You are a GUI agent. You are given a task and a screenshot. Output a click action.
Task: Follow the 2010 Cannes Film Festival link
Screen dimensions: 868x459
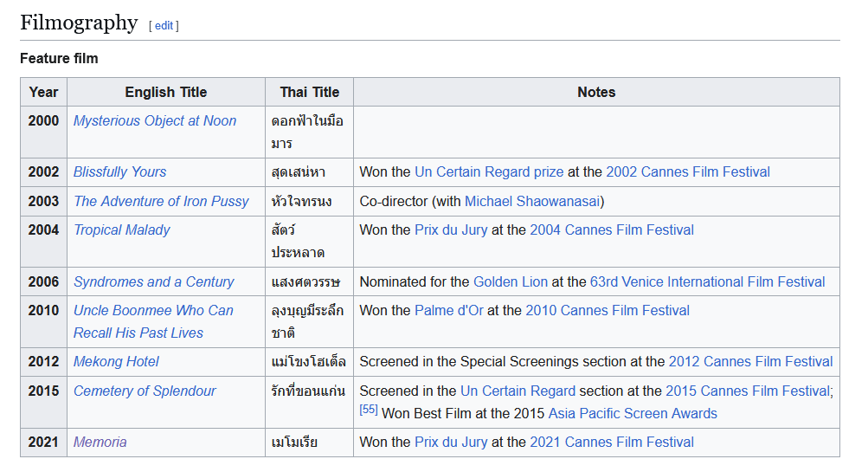coord(608,310)
